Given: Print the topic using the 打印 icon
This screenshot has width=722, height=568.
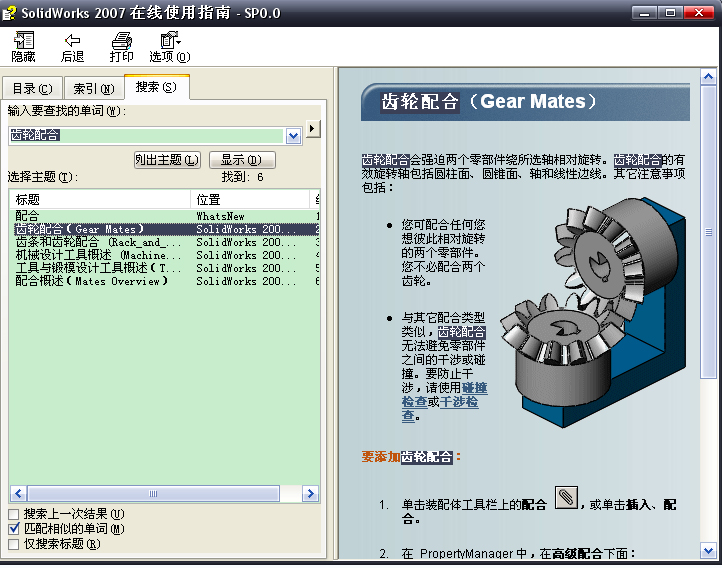Looking at the screenshot, I should 122,46.
